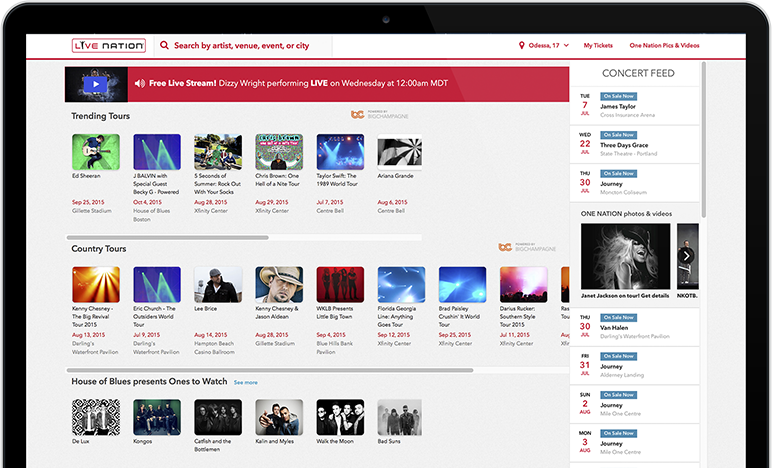Viewport: 772px width, 468px height.
Task: Open Catfish and the Bottlemen thumbnail
Action: point(218,417)
